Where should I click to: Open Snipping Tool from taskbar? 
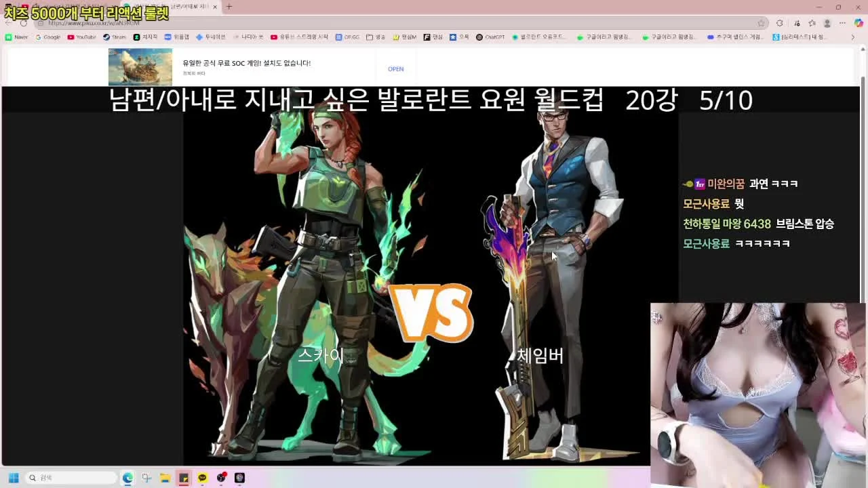[146, 478]
